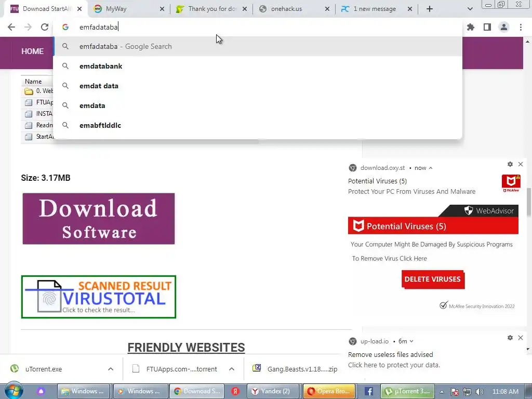
Task: Click To Remove Virus Click Here
Action: 389,259
